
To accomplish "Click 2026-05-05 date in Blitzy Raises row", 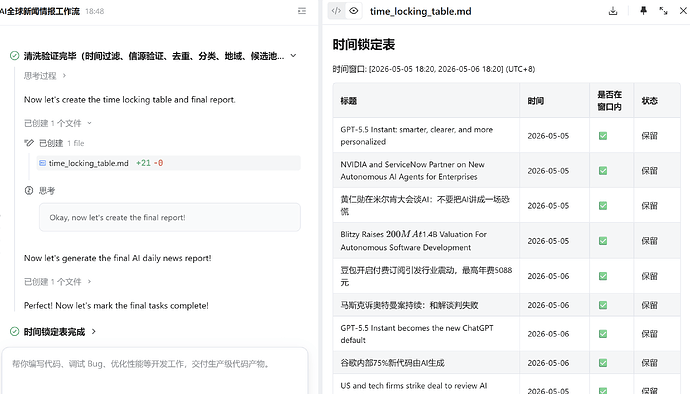I will (x=548, y=241).
